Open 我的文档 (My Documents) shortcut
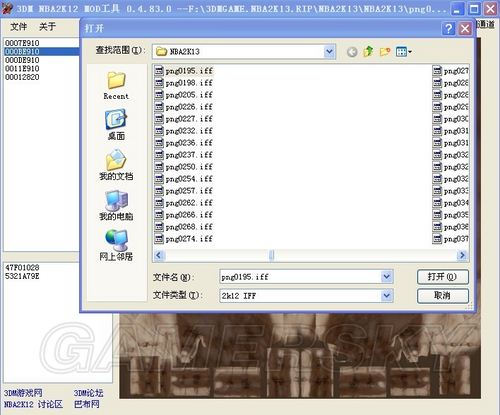This screenshot has height=415, width=500. point(116,165)
